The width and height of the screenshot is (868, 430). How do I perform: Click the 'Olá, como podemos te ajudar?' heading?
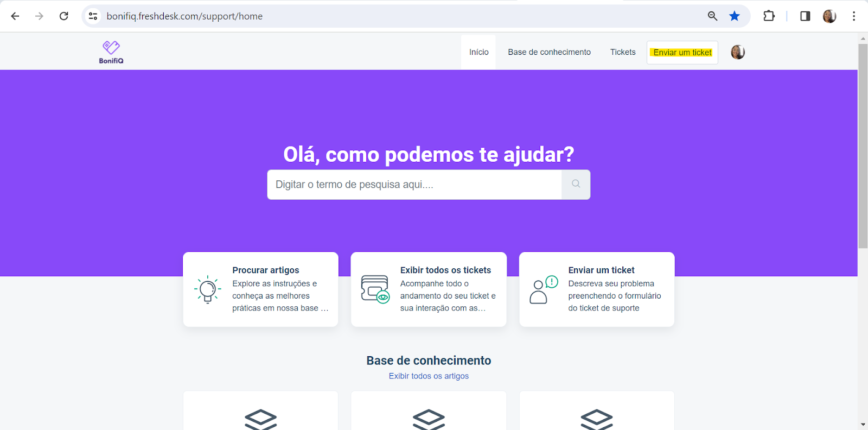[x=429, y=155]
